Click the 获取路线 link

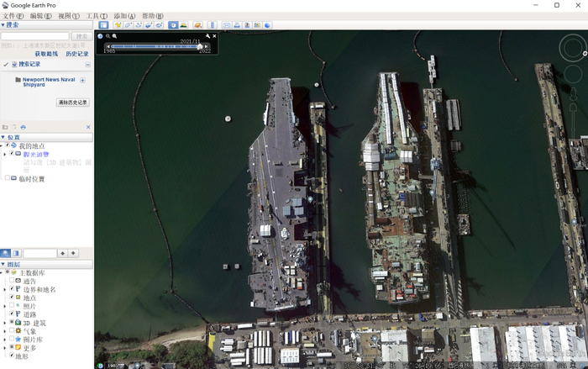click(x=46, y=53)
